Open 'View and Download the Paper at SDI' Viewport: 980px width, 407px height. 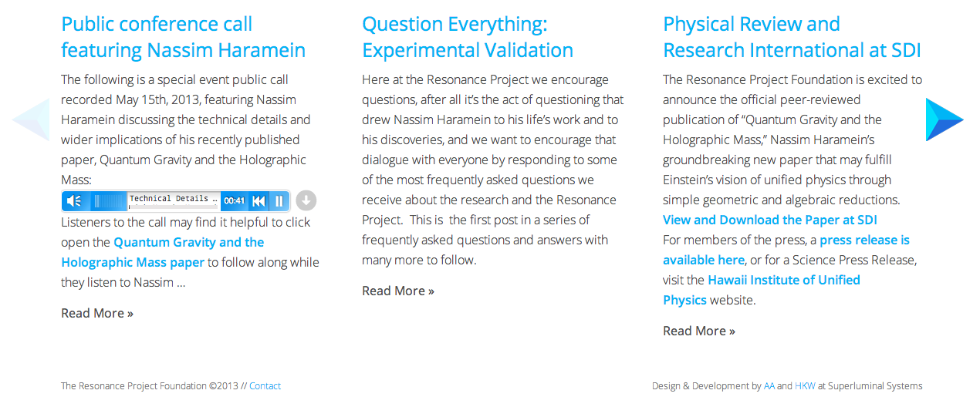(770, 220)
